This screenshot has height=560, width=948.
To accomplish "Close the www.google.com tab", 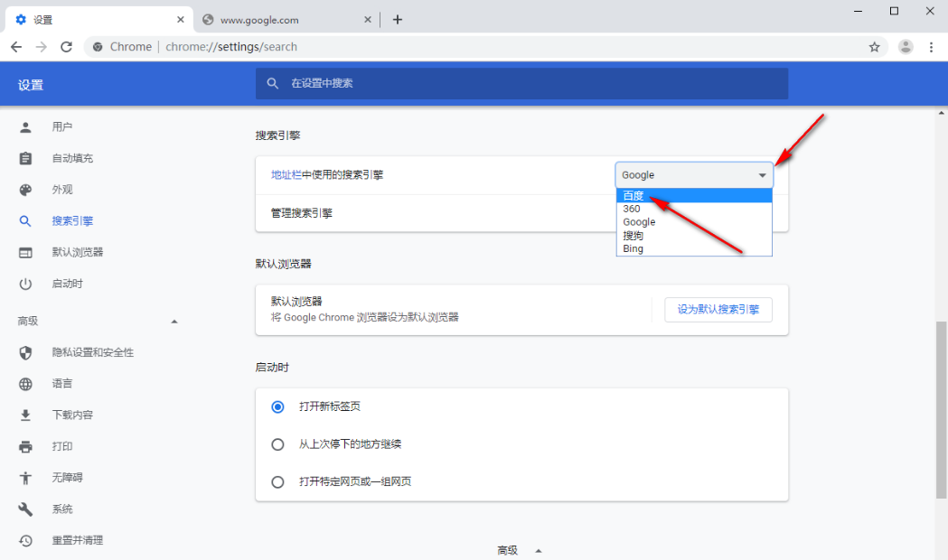I will 368,20.
